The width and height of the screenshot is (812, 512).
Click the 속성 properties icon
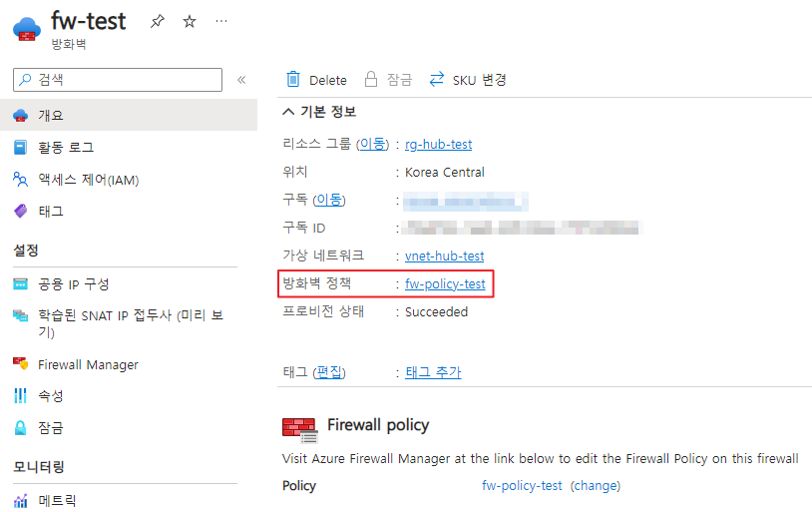20,395
